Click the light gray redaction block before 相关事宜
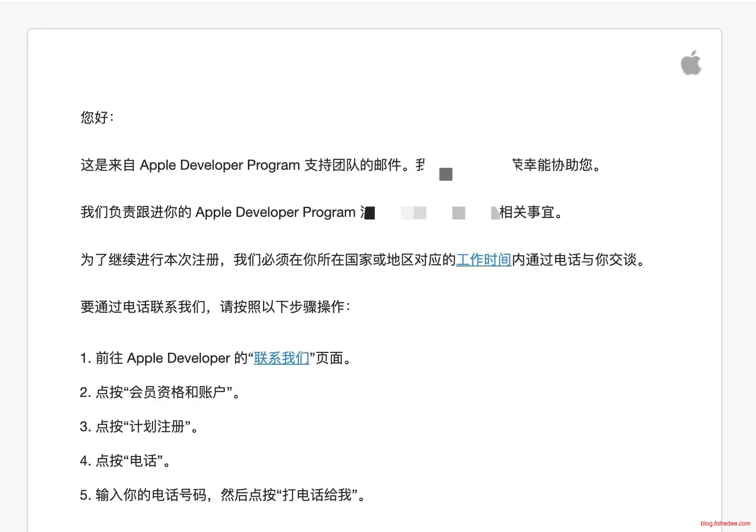756x532 pixels. (458, 213)
